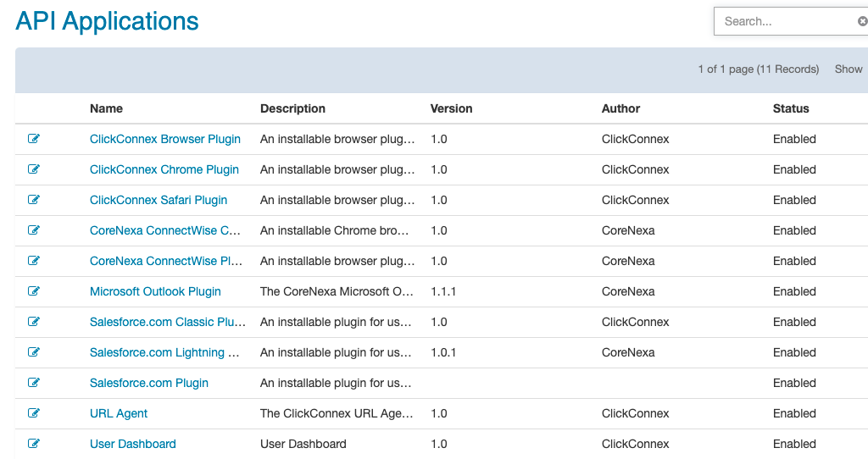The image size is (868, 459).
Task: Click CoreNexa author in Microsoft Outlook row
Action: click(x=628, y=291)
